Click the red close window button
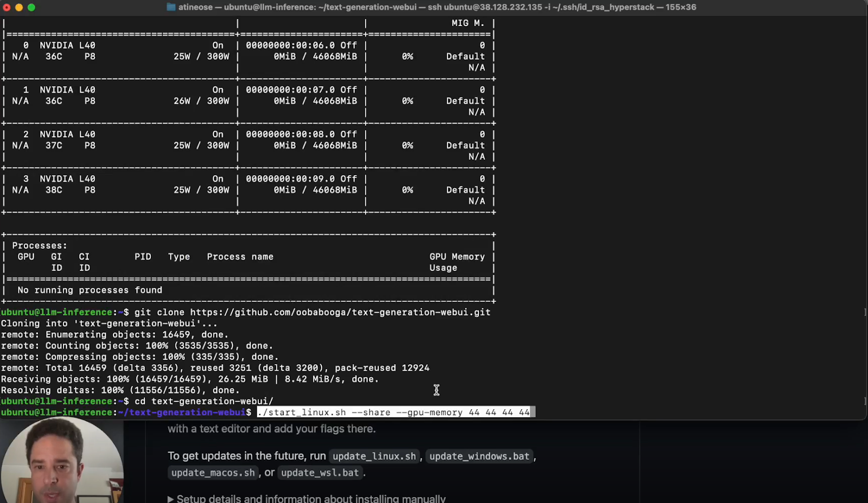868x503 pixels. point(7,7)
